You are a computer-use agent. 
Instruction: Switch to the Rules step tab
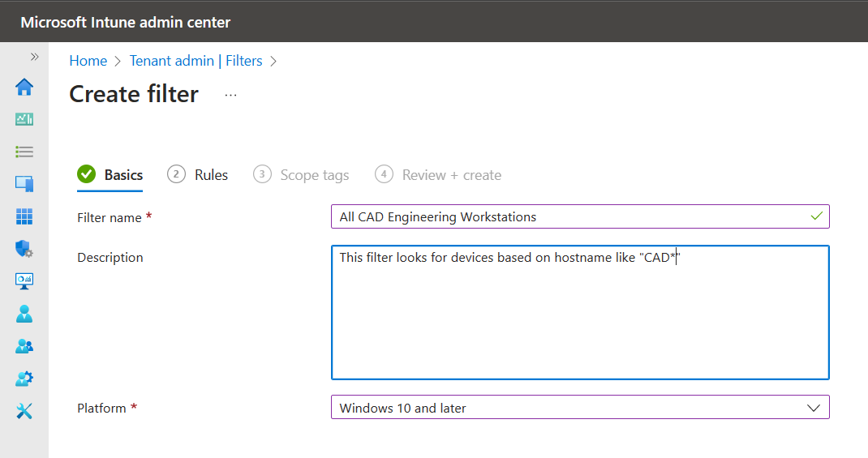tap(198, 175)
